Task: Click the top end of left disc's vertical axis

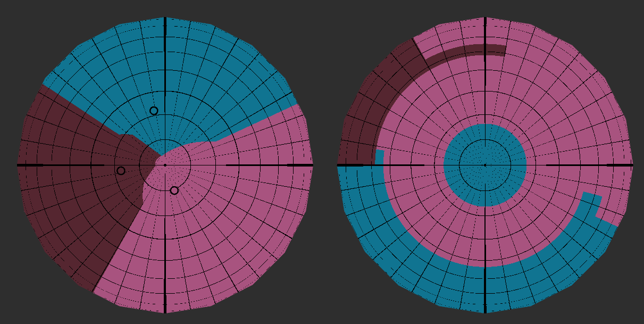Action: [x=165, y=19]
